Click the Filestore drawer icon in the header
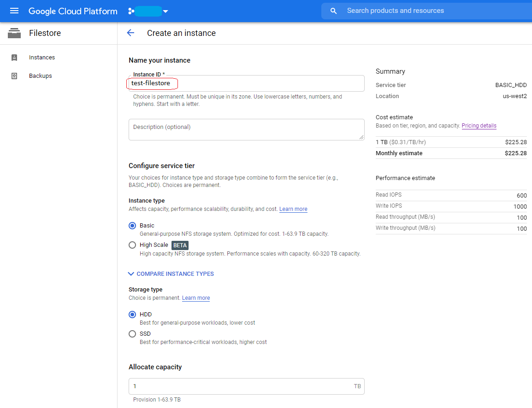Viewport: 532px width, 408px height. coord(14,33)
